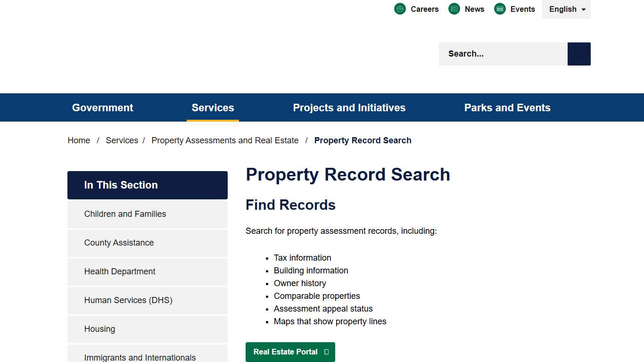Open the Government navigation menu

tap(102, 107)
